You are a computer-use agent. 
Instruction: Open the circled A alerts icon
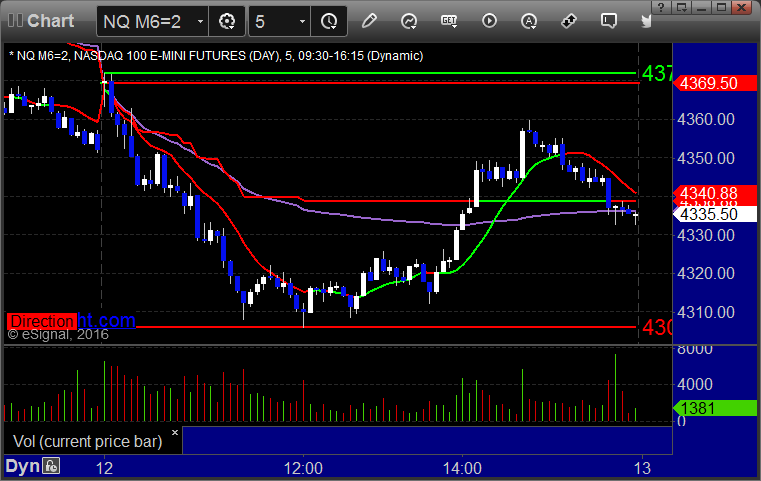point(529,21)
